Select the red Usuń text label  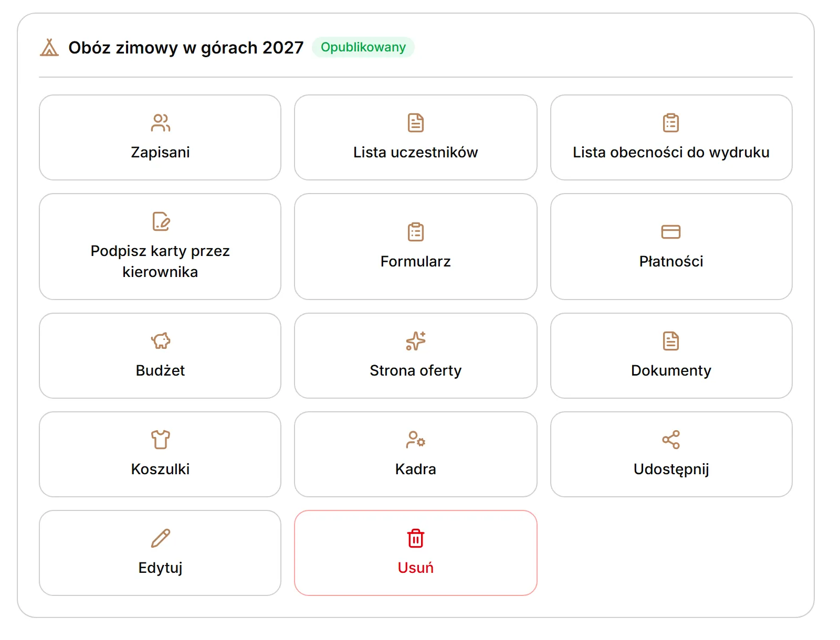[416, 568]
